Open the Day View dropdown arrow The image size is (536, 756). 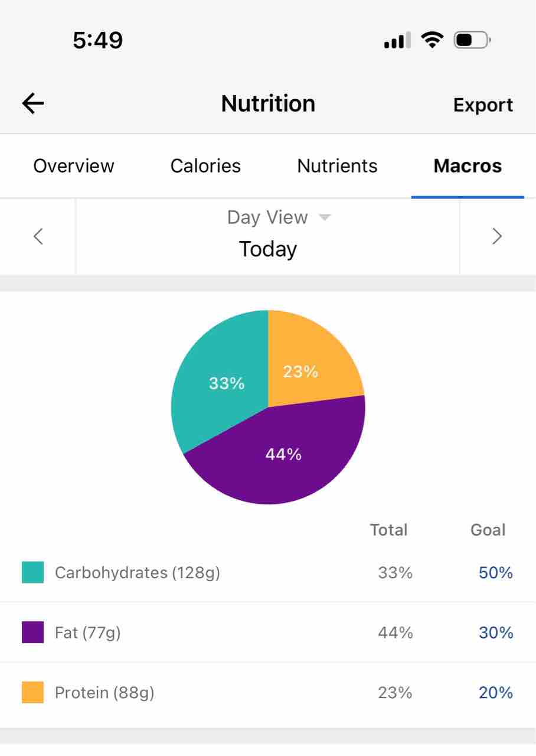coord(324,217)
